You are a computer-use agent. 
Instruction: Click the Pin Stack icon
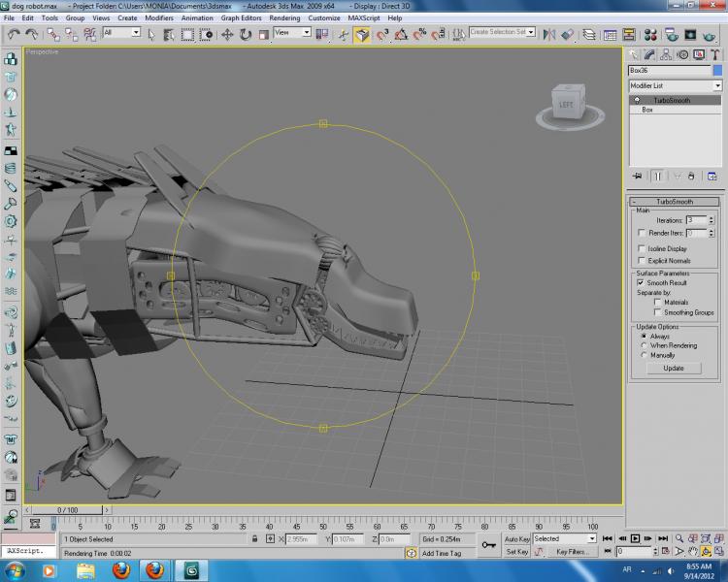(x=637, y=177)
